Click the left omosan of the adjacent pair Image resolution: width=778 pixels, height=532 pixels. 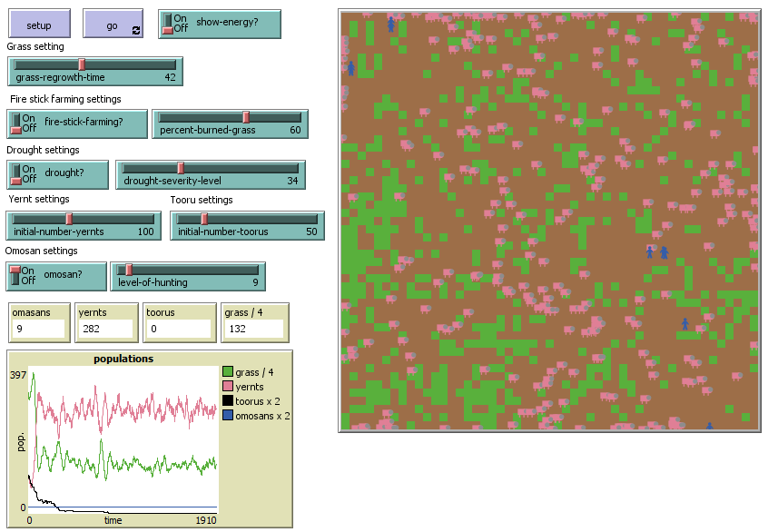point(649,252)
